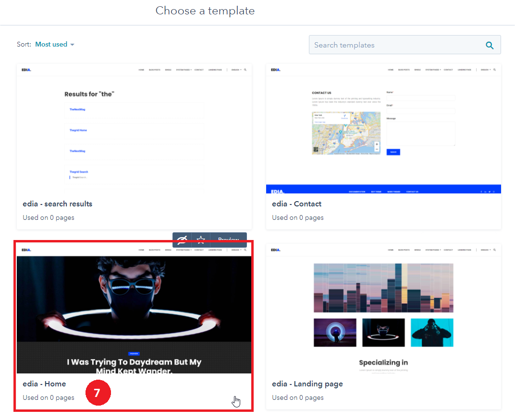Select the edia - search results template preview
This screenshot has height=420, width=515.
click(x=134, y=129)
